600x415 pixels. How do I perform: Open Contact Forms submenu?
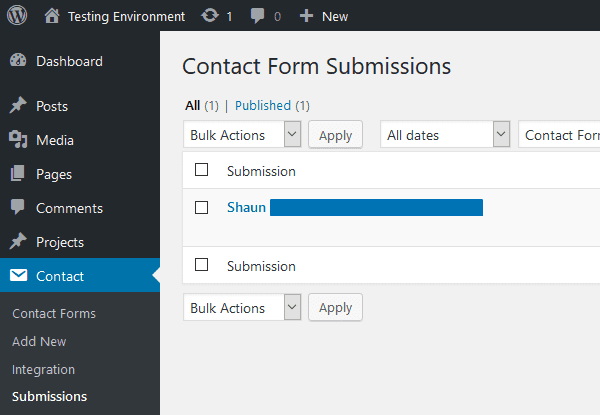click(54, 313)
